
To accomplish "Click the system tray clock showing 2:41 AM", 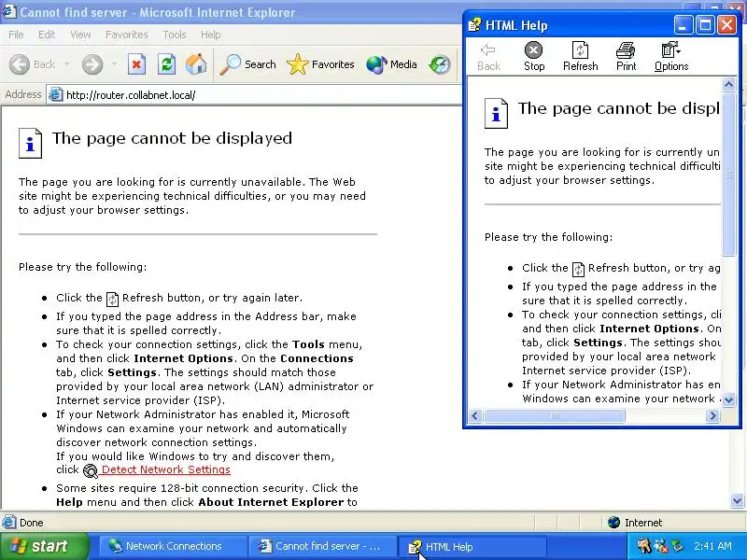I will tap(712, 546).
